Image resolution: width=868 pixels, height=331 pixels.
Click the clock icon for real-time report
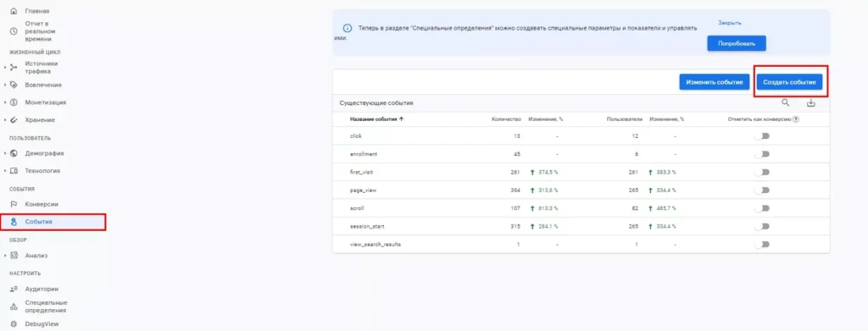(14, 31)
